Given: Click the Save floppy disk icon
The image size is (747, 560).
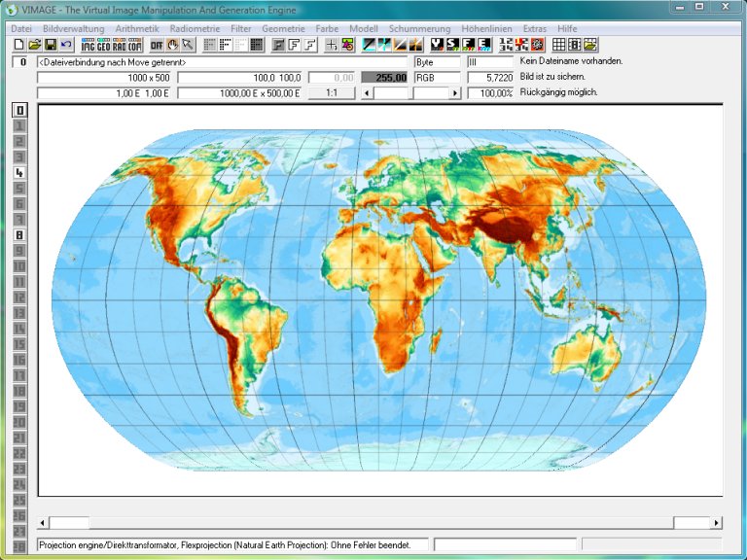Looking at the screenshot, I should pyautogui.click(x=50, y=45).
